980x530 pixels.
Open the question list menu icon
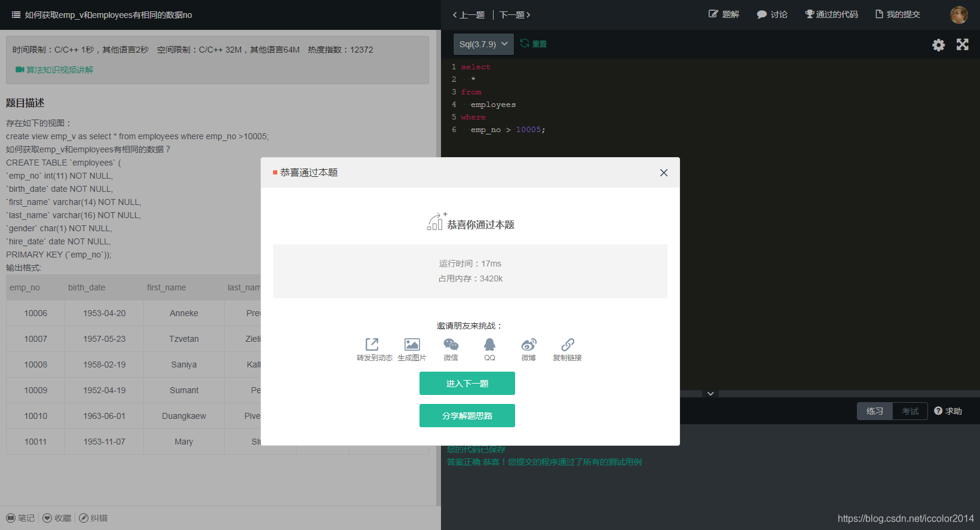tap(16, 15)
